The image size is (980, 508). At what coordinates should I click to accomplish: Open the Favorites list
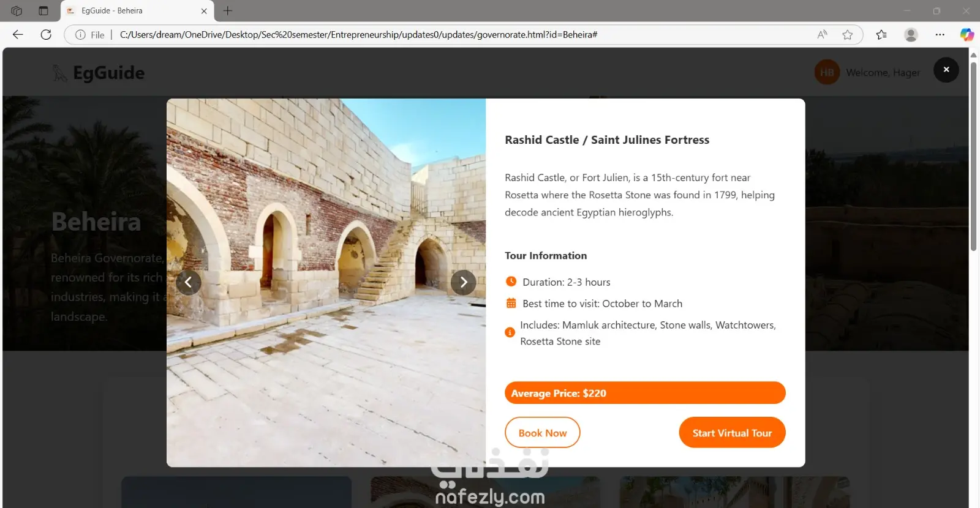[x=881, y=35]
